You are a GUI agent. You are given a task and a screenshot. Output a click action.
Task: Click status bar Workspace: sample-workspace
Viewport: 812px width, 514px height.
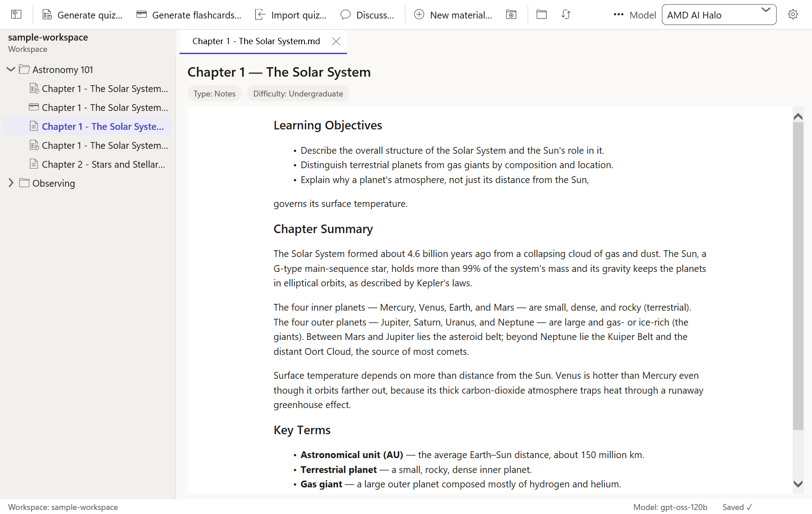click(x=63, y=507)
